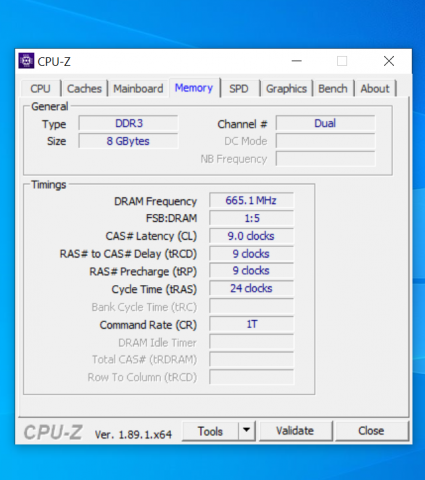This screenshot has height=480, width=425.
Task: Click the Tools button
Action: (x=210, y=431)
